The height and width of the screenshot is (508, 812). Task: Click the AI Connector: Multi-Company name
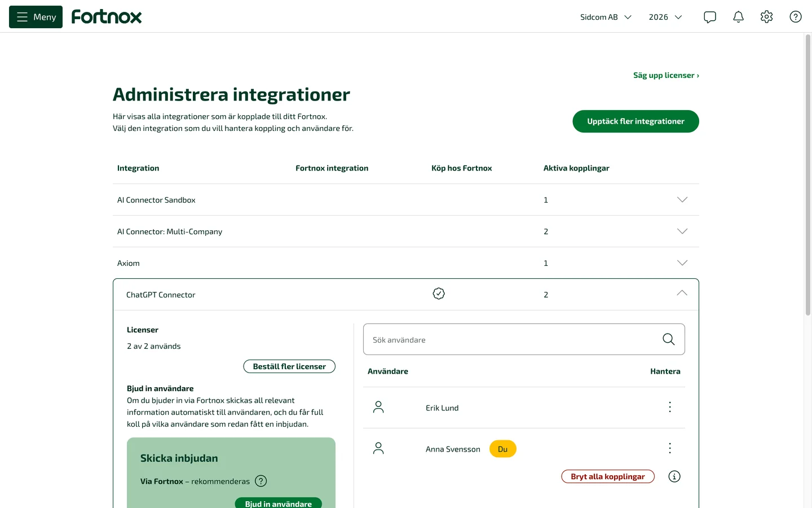(x=170, y=231)
